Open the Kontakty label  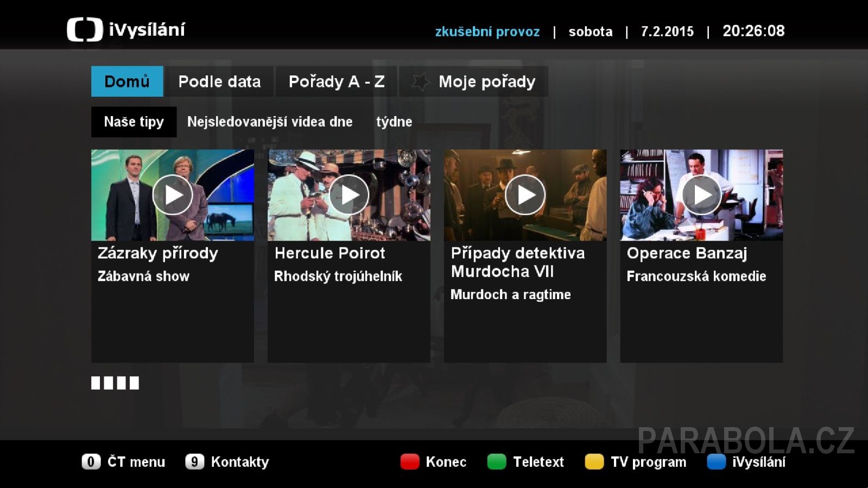240,462
